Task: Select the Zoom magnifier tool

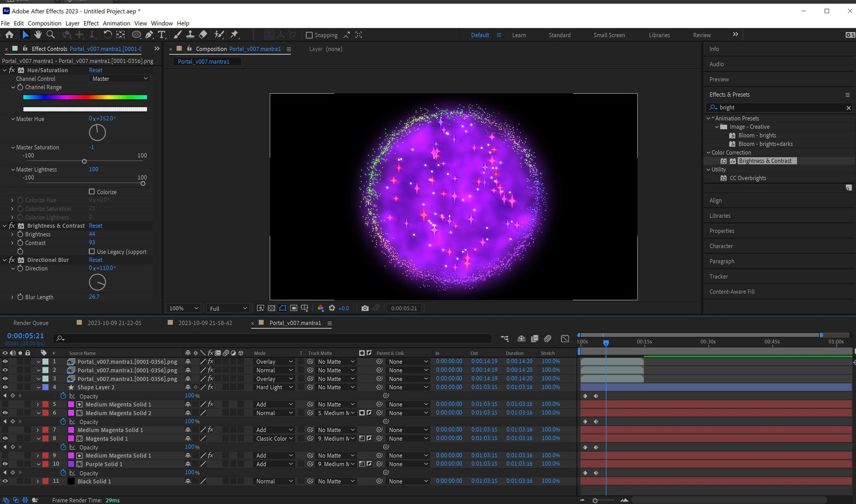Action: (50, 35)
